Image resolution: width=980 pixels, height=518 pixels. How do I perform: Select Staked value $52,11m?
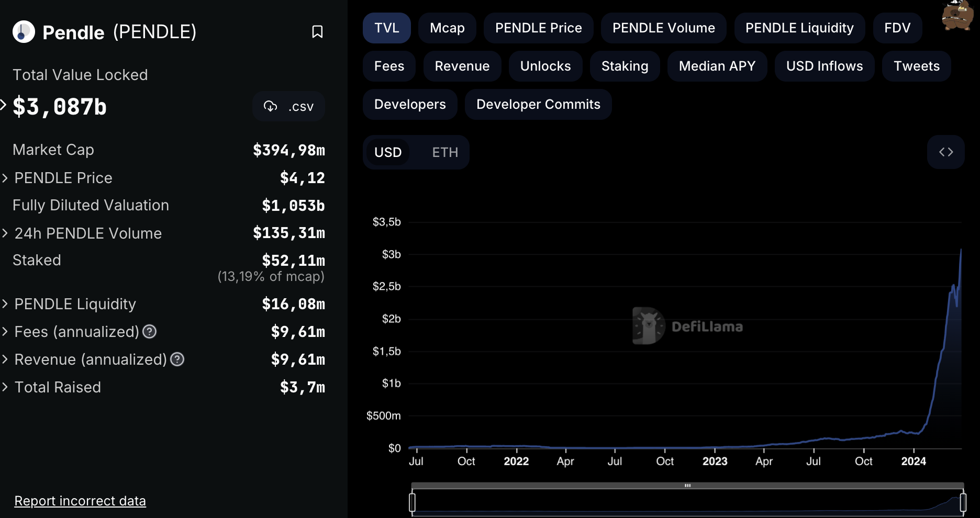(294, 261)
